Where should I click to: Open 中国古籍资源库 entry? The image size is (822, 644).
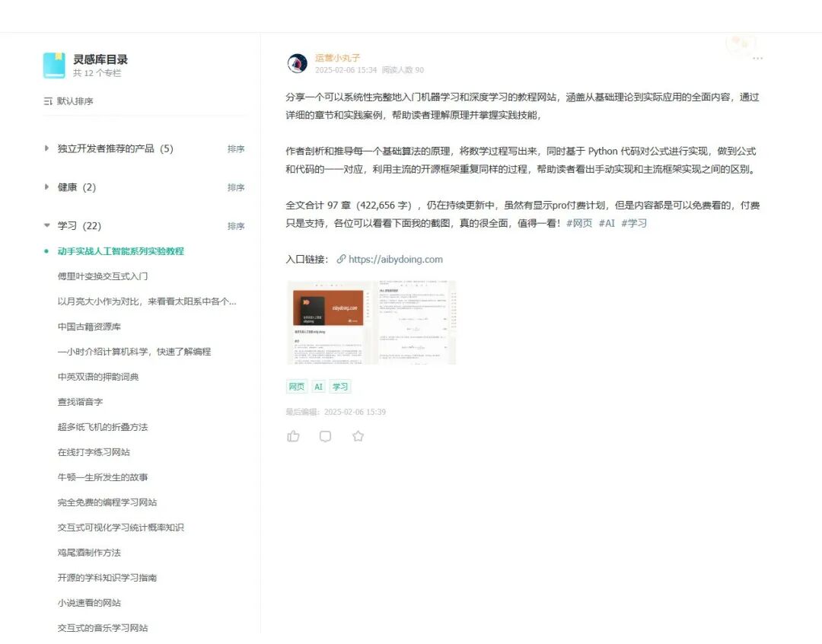[89, 327]
